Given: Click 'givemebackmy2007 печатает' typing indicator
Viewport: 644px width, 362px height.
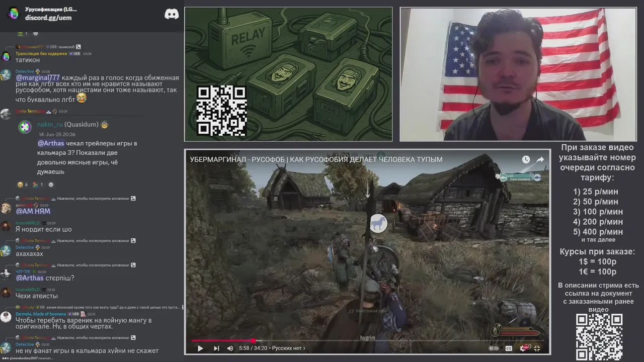Looking at the screenshot, I should coord(27,358).
